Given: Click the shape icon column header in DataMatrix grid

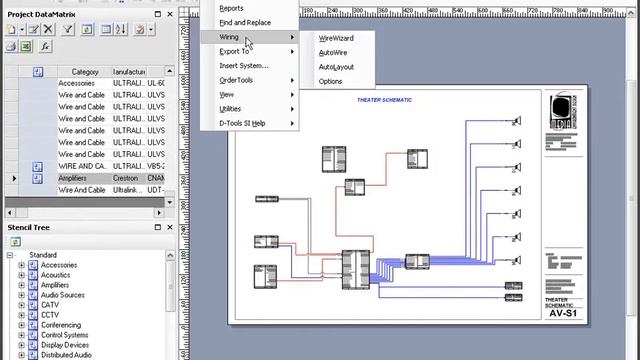Looking at the screenshot, I should coord(38,72).
